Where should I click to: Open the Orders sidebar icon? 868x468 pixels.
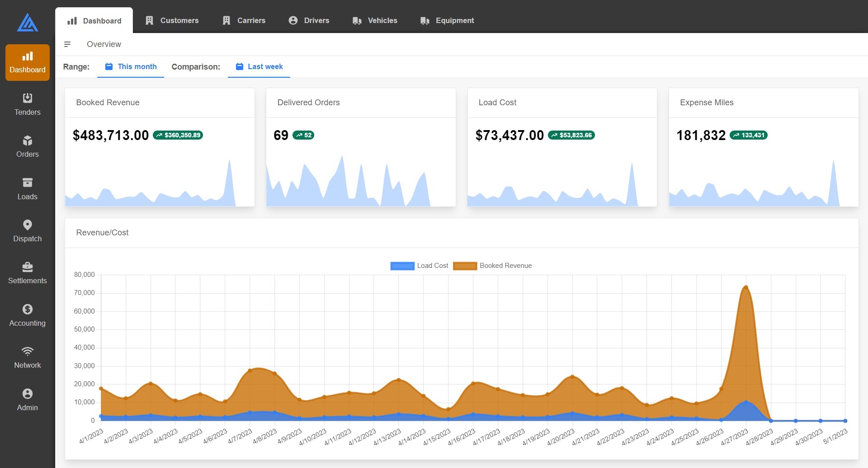(28, 140)
